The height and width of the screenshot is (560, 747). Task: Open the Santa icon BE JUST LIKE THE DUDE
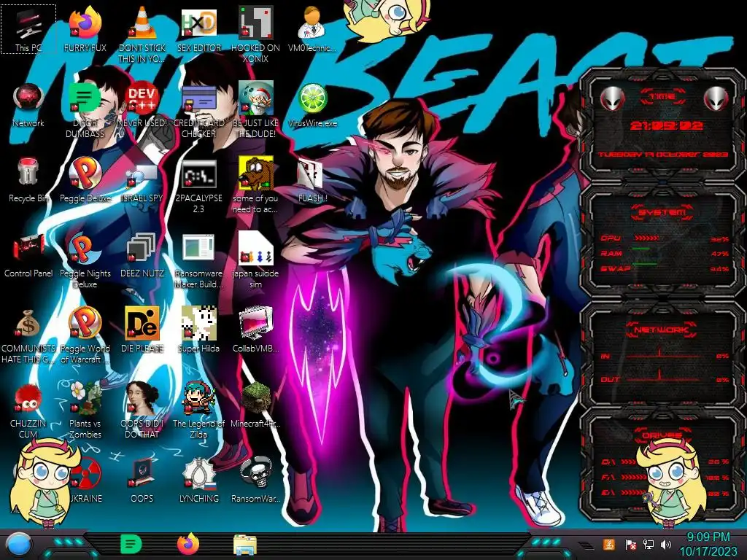(x=255, y=109)
